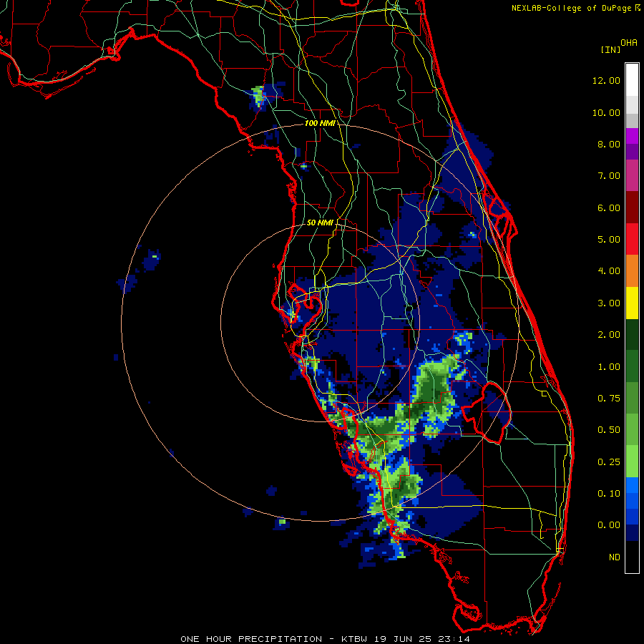
Task: Select the white swatch atop the legend
Action: 632,80
